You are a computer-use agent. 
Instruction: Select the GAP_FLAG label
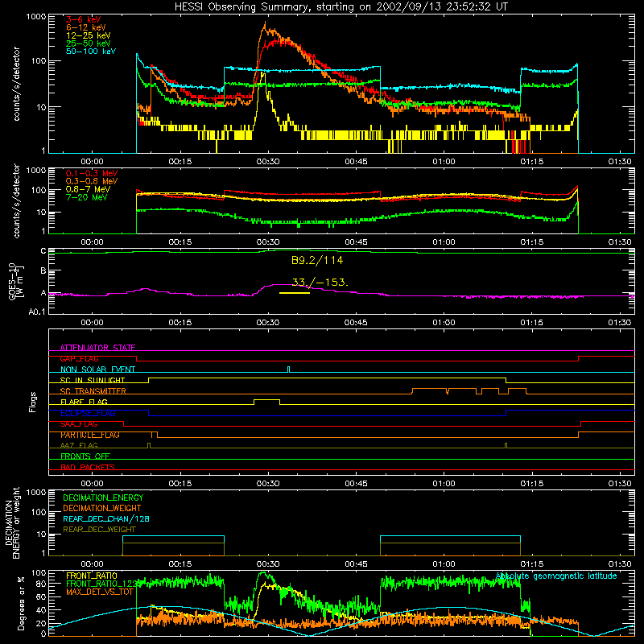79,358
